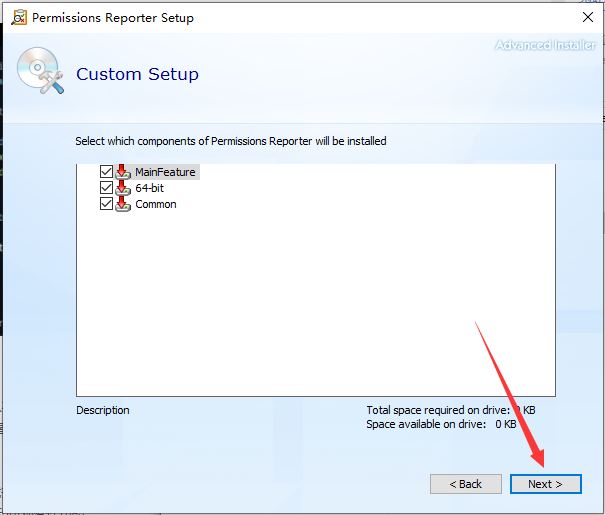This screenshot has width=605, height=515.
Task: Select the MainFeature tree item label
Action: click(165, 172)
